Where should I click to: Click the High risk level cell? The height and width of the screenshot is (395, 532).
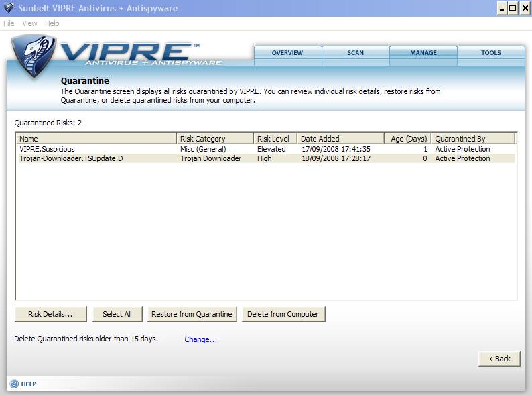click(x=264, y=158)
